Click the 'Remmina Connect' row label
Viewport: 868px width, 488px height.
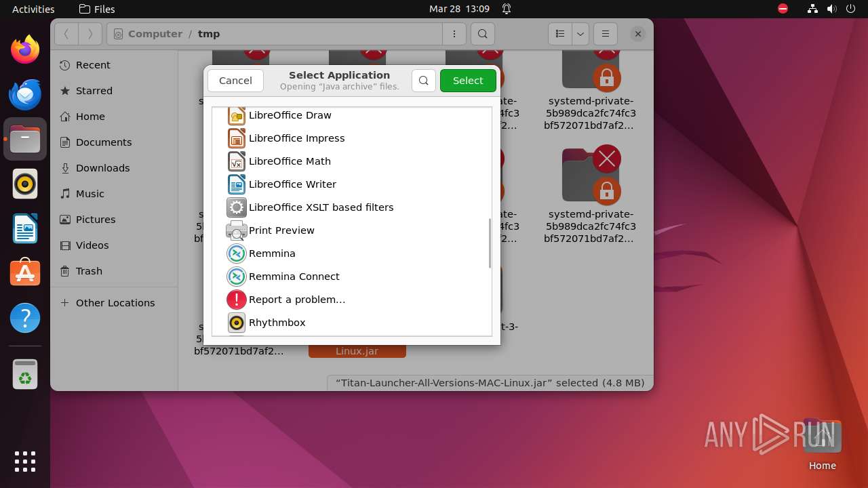(294, 277)
